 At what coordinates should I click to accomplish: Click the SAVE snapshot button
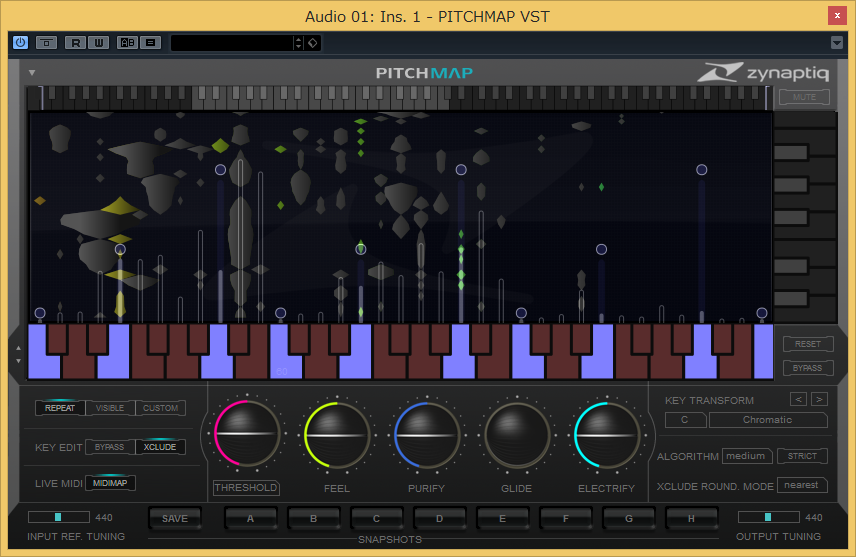[175, 518]
